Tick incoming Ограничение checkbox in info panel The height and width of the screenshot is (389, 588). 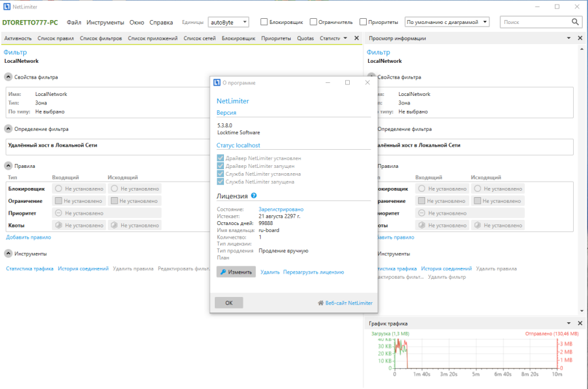(421, 201)
